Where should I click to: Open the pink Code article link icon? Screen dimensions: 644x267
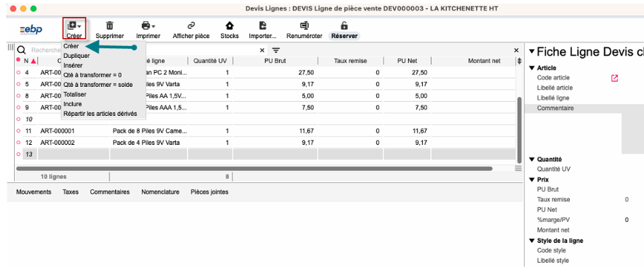pos(614,78)
